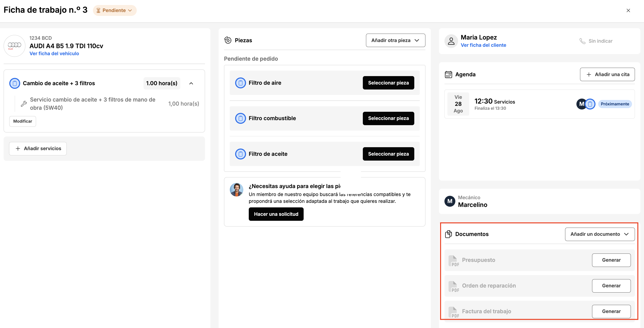644x328 pixels.
Task: Click the Documentos files icon
Action: click(x=448, y=234)
